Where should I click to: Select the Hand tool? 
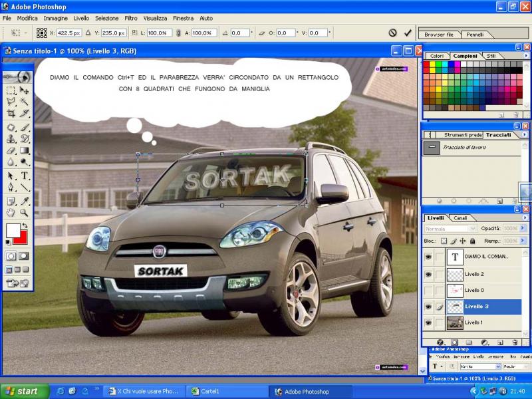(x=11, y=213)
